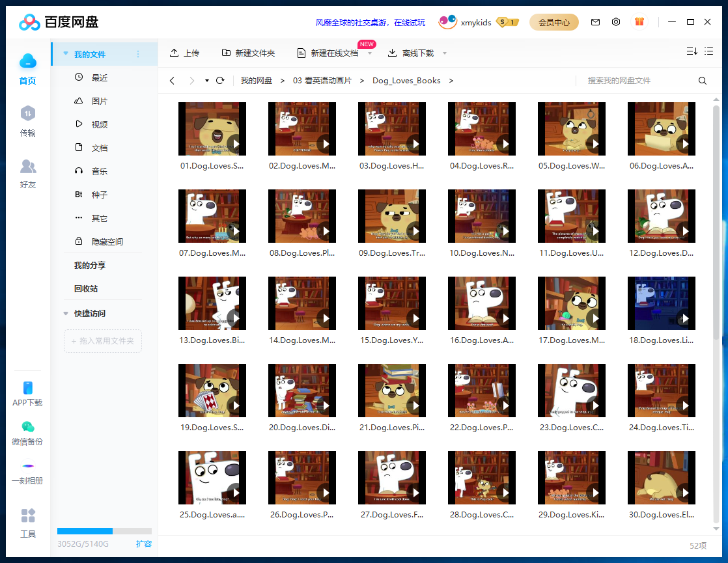The width and height of the screenshot is (728, 563).
Task: Click the 微信备份 WeChat backup icon
Action: pos(27,432)
